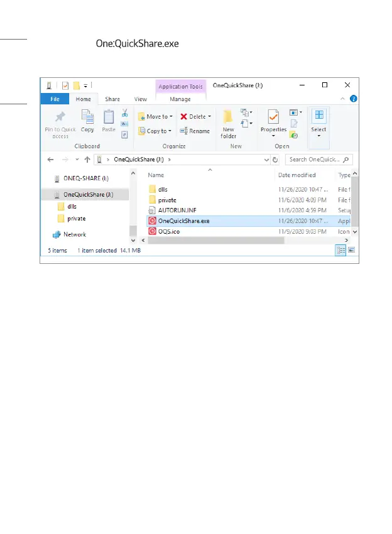Click the Properties icon

click(273, 117)
